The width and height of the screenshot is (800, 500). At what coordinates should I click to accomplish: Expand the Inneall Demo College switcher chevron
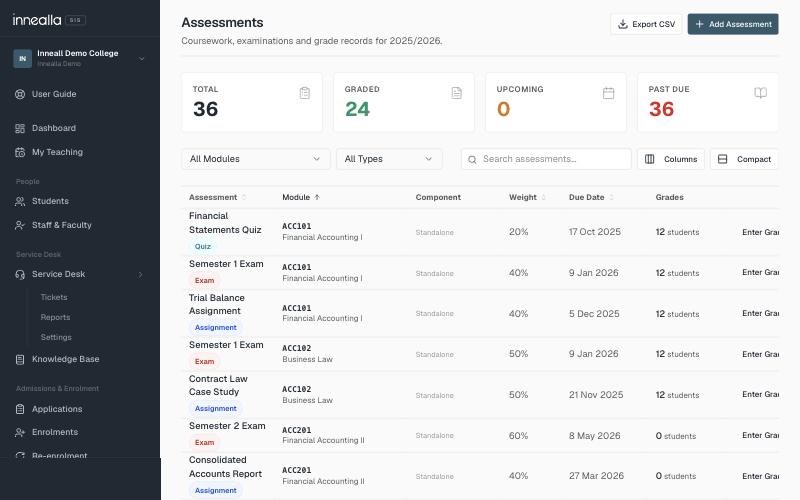[142, 59]
